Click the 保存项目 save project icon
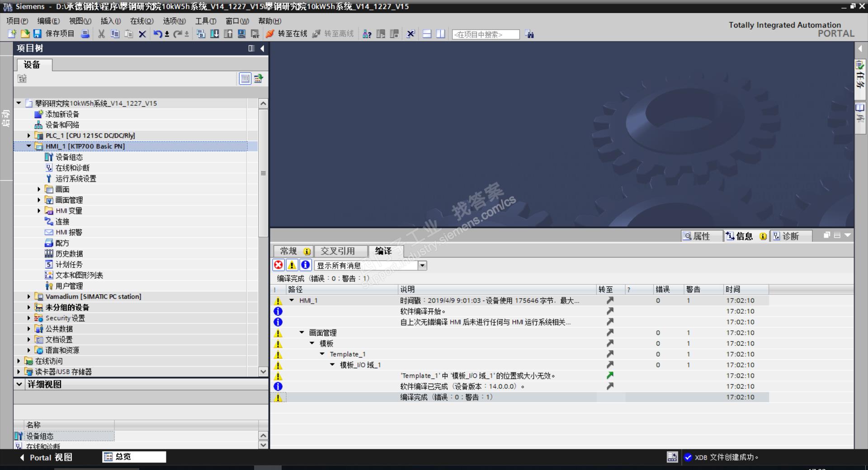The height and width of the screenshot is (470, 868). click(38, 34)
